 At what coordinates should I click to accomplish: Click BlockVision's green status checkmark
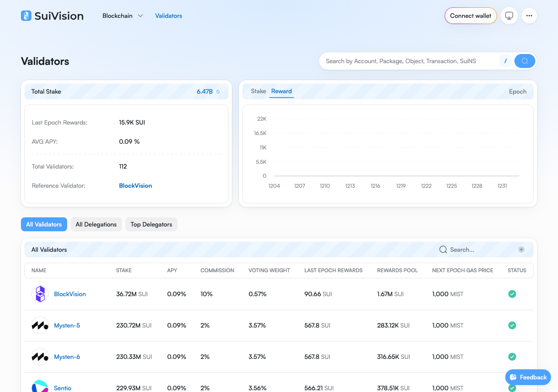click(512, 294)
